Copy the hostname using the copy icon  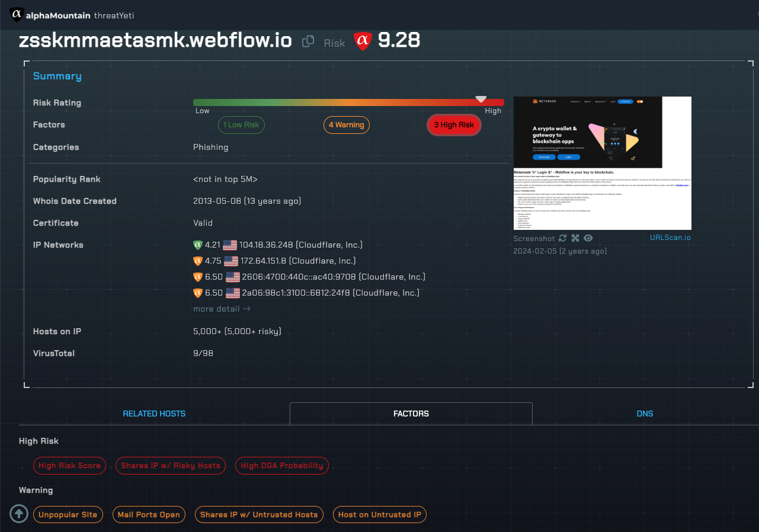pos(308,41)
